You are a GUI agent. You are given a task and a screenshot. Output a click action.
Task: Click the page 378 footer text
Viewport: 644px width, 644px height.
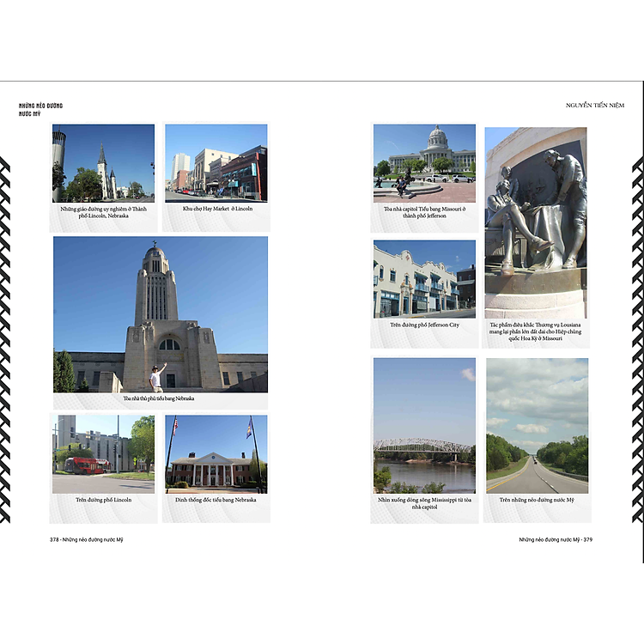(x=92, y=539)
